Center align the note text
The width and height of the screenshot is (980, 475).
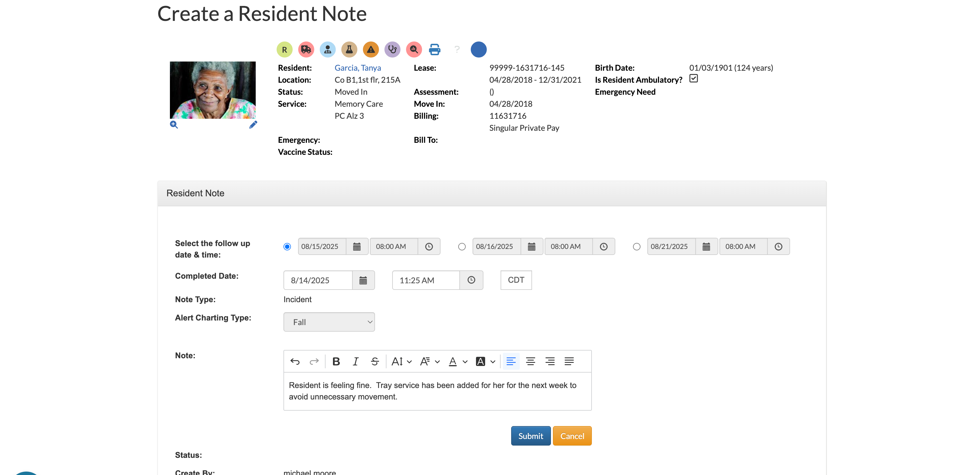530,362
